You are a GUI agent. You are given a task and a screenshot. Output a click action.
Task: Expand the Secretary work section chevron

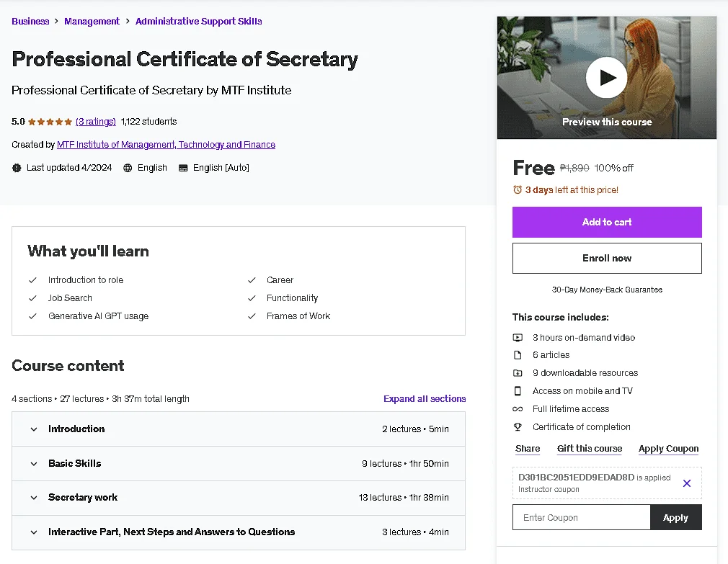pyautogui.click(x=34, y=498)
